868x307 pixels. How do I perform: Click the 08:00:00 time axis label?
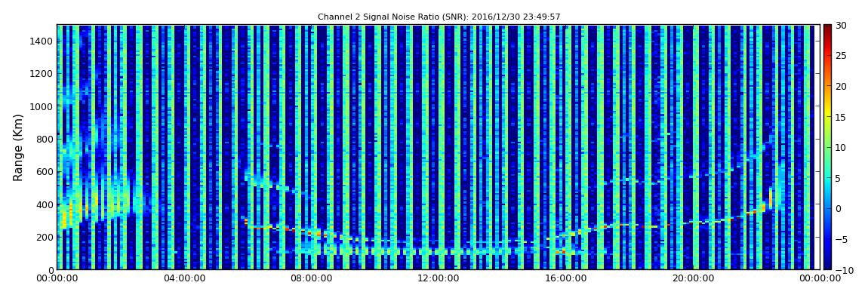[312, 279]
